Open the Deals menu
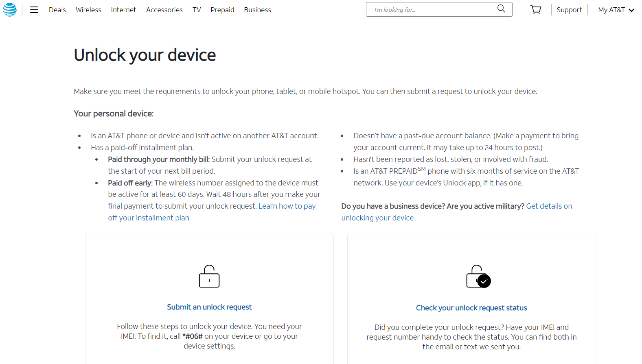Screen dimensions: 642x364 click(57, 10)
